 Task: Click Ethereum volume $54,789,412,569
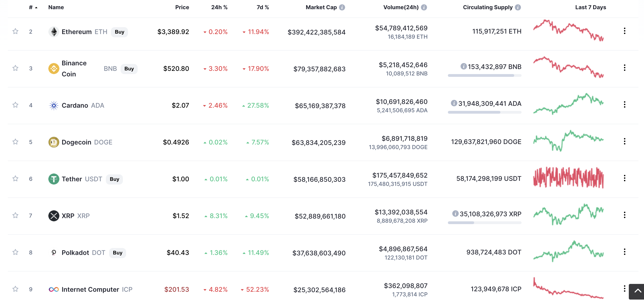pyautogui.click(x=401, y=28)
